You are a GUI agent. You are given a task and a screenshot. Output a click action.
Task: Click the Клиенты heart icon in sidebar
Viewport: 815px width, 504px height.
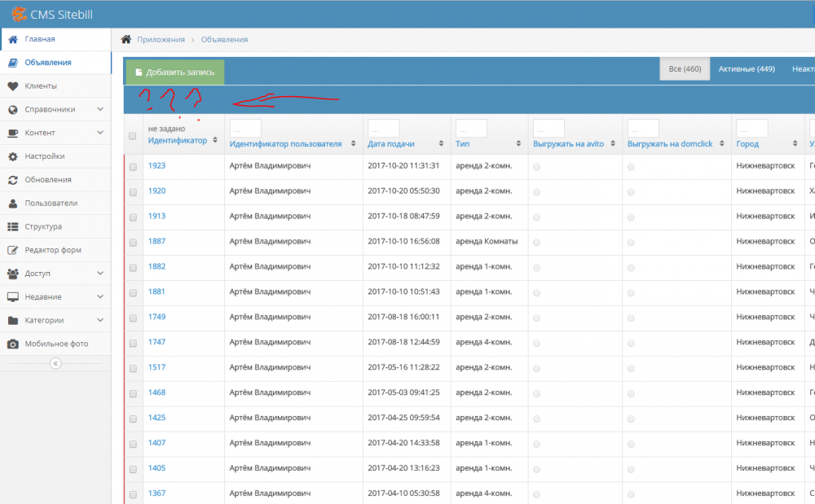coord(13,86)
